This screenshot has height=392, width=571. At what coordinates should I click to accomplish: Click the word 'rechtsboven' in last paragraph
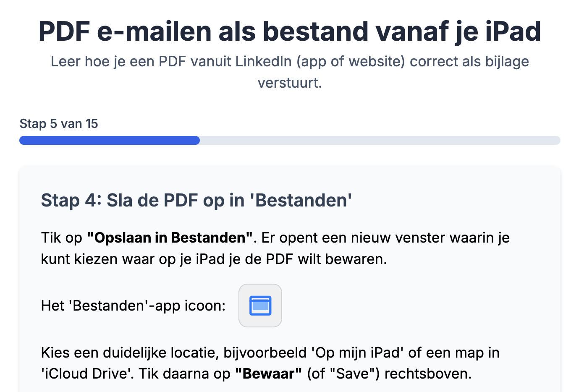[x=426, y=374]
